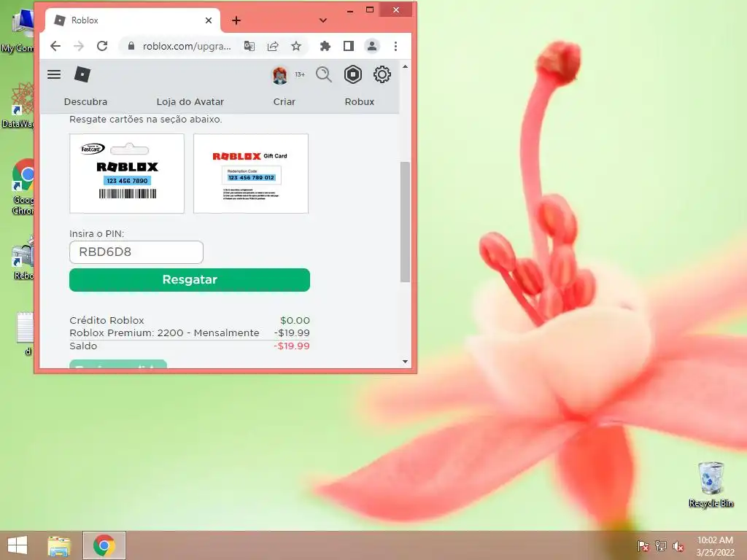The height and width of the screenshot is (560, 747).
Task: Maximize the Chrome window
Action: click(x=370, y=10)
